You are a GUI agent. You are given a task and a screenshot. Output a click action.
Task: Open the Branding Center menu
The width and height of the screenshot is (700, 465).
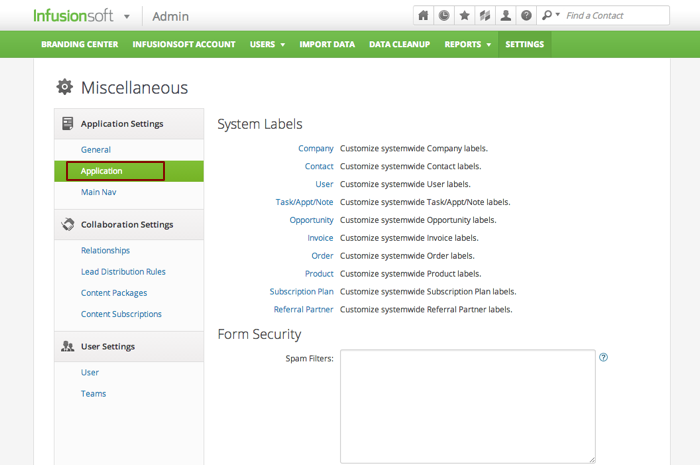79,44
